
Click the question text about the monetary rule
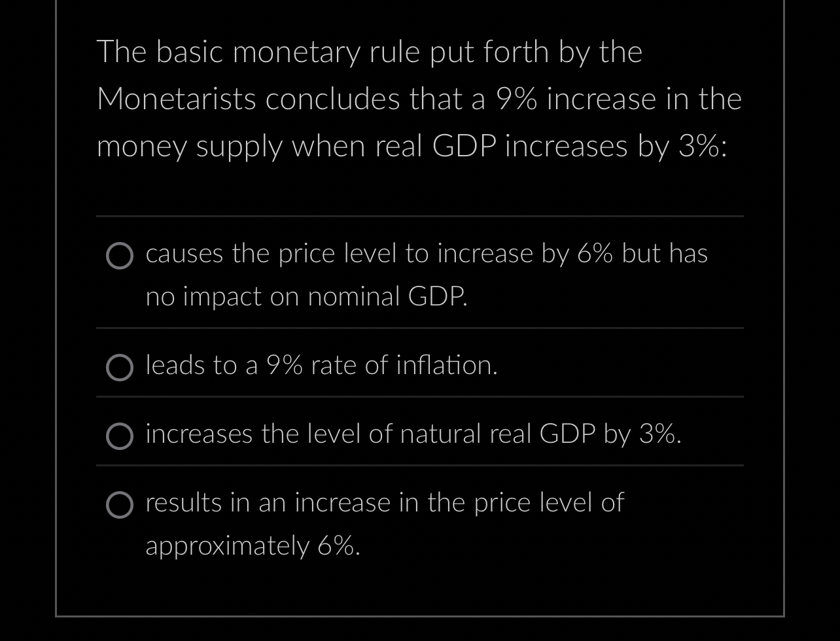click(x=419, y=98)
